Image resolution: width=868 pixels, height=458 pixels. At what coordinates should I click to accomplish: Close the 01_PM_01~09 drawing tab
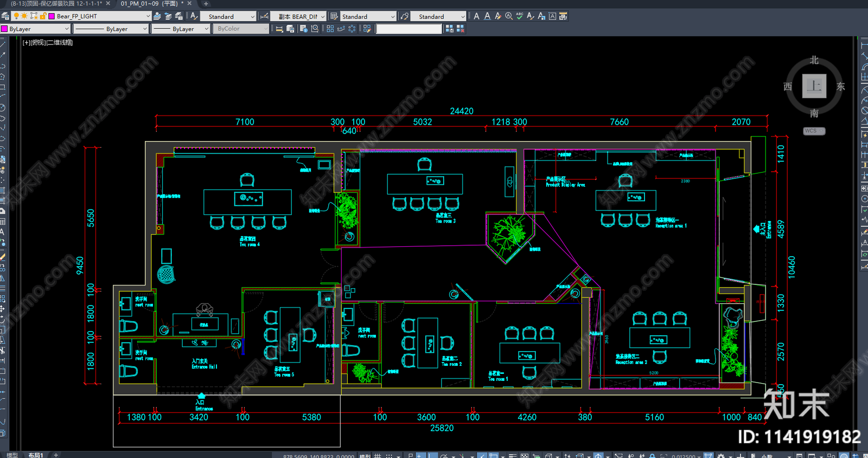click(189, 4)
